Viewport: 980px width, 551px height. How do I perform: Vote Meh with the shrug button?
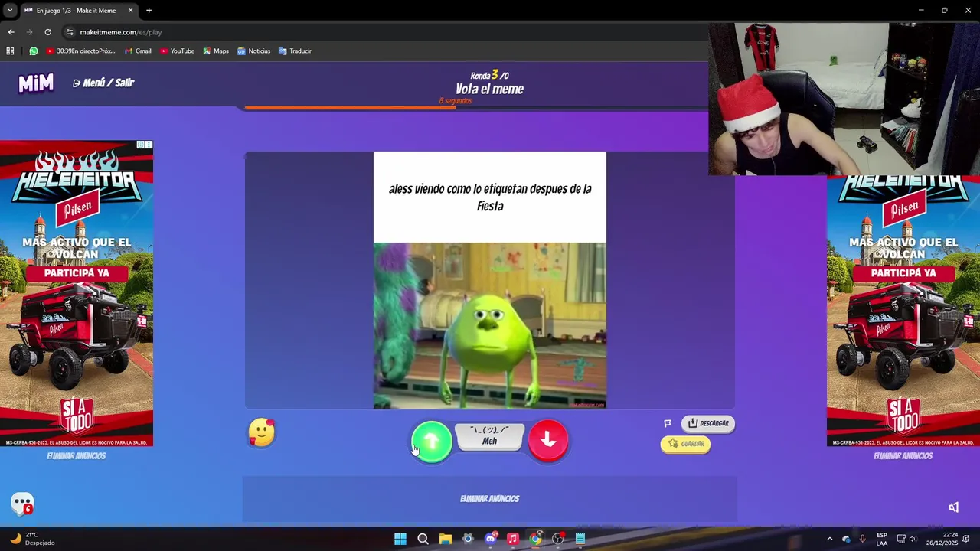click(490, 436)
